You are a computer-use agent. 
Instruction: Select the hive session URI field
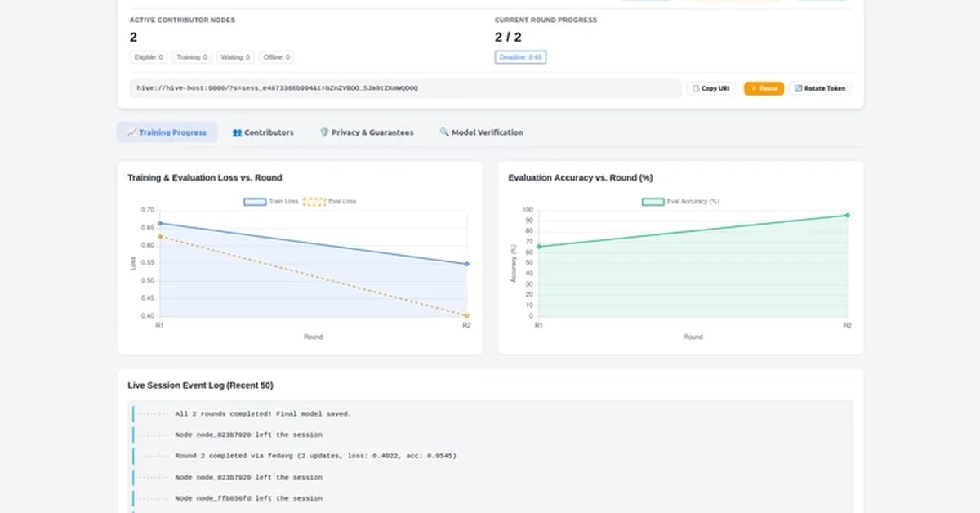point(405,88)
